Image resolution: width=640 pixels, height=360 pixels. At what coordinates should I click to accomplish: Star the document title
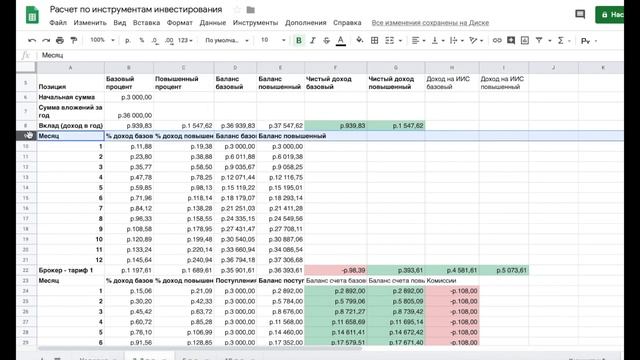[237, 9]
